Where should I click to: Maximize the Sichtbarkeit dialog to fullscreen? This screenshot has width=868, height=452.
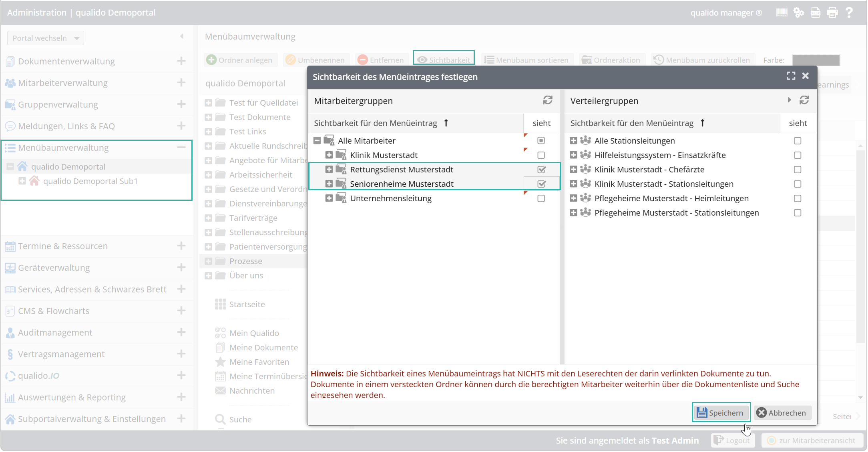pyautogui.click(x=791, y=76)
